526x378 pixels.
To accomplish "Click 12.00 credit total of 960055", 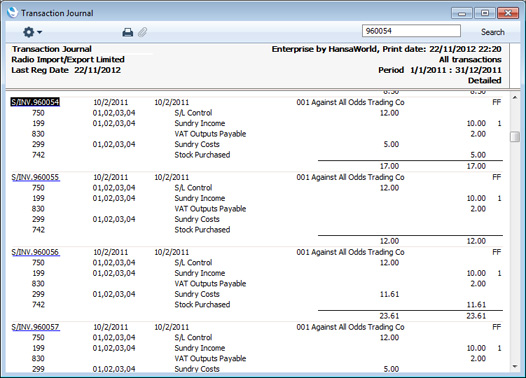I will tap(476, 241).
